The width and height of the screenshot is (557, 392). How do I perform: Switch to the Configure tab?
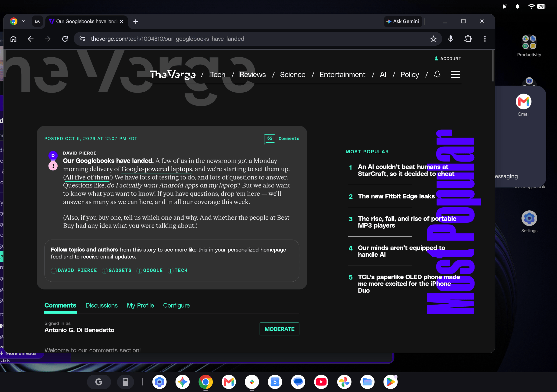[176, 305]
